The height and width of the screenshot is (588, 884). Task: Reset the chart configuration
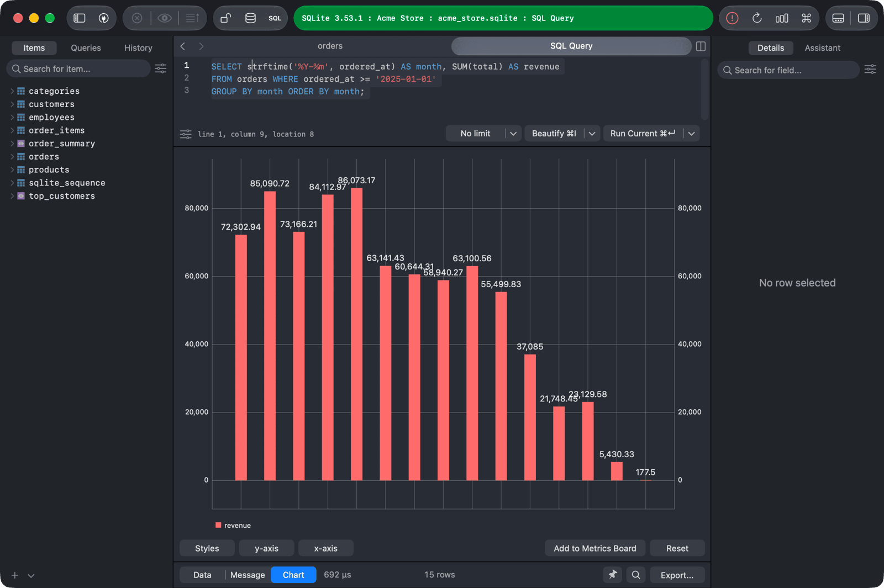(x=677, y=548)
